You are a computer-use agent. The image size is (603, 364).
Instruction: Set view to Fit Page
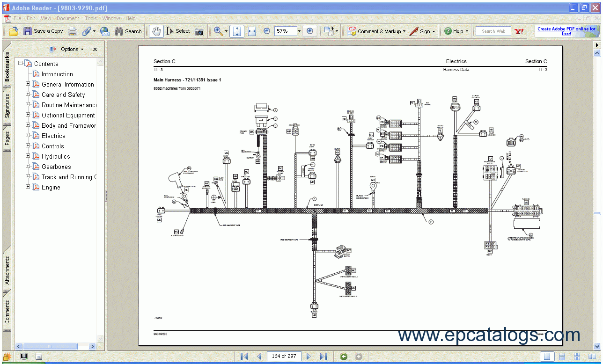(x=237, y=31)
